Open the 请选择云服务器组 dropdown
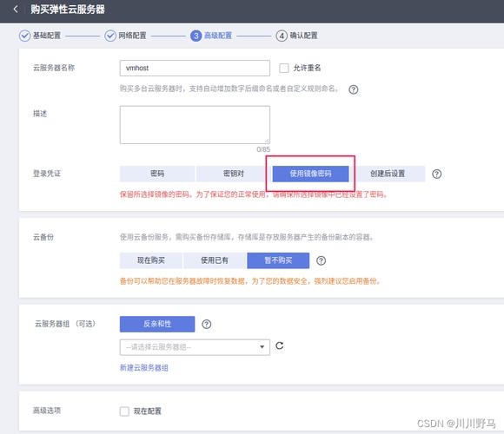Viewport: 504px width, 434px height. tap(195, 347)
